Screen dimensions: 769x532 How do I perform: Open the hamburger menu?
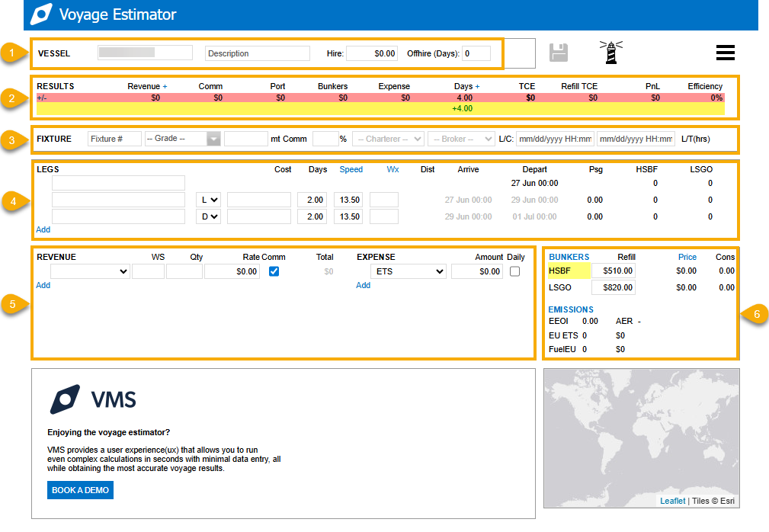coord(725,53)
